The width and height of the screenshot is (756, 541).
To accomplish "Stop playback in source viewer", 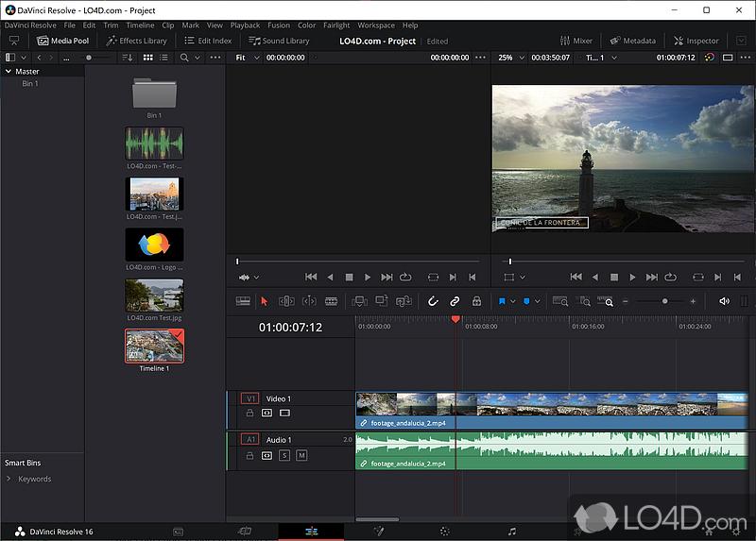I will click(349, 277).
